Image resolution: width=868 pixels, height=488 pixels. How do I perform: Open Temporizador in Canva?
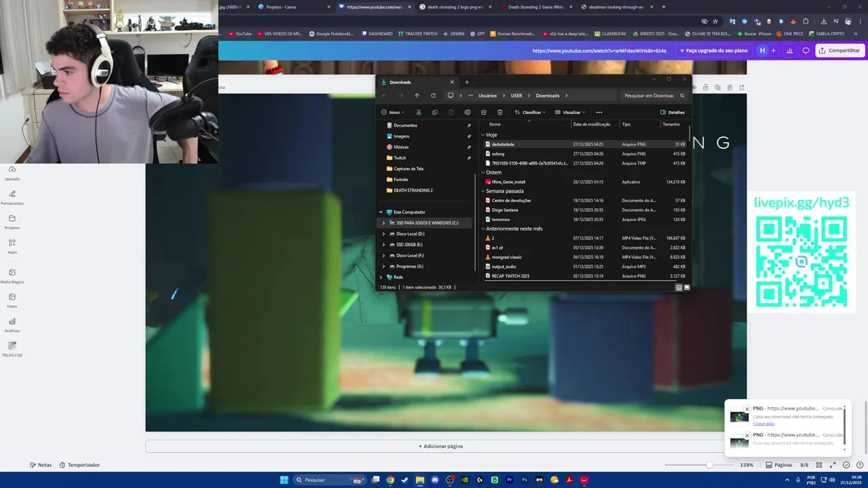[x=79, y=465]
